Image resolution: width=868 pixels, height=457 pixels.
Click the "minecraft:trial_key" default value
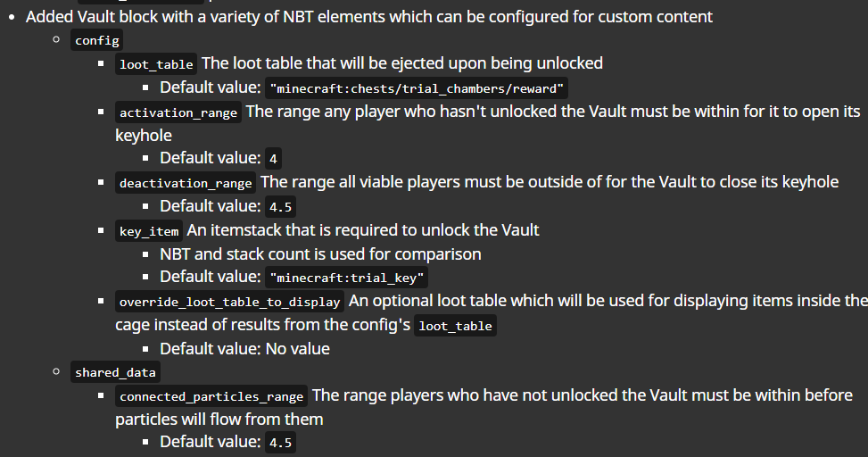(x=347, y=278)
